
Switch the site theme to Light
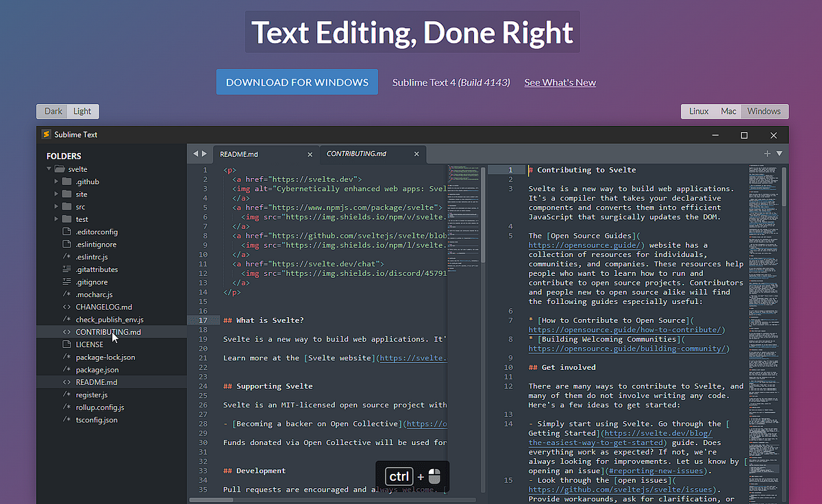click(82, 111)
